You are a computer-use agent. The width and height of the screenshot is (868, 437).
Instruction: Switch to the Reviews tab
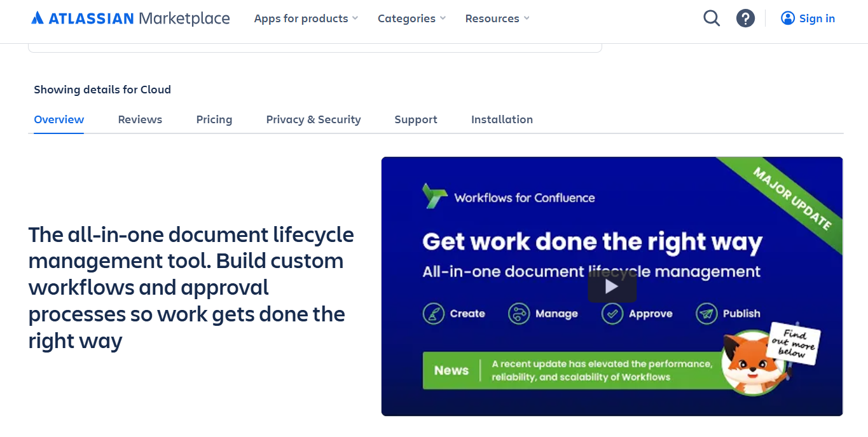(140, 119)
